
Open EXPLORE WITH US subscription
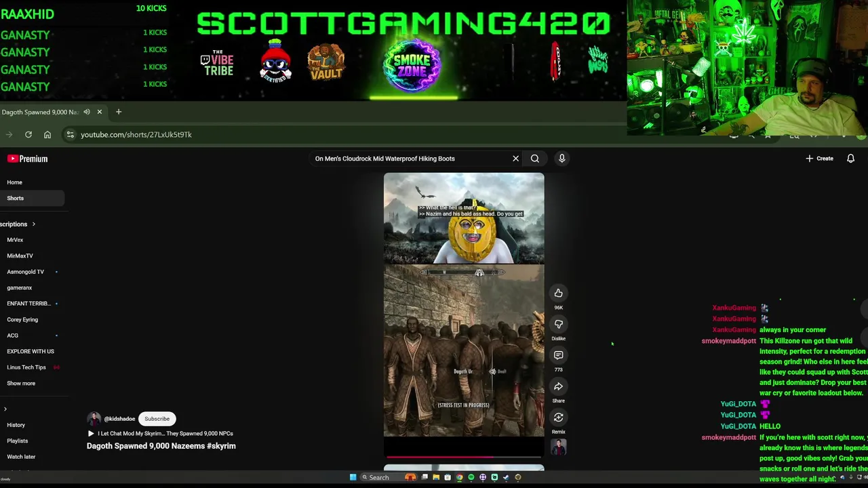(30, 352)
